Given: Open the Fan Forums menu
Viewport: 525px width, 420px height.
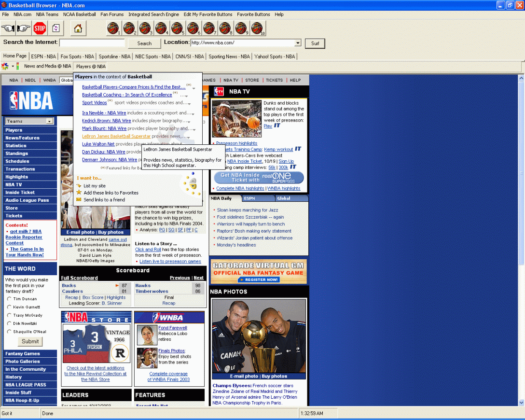Looking at the screenshot, I should (112, 14).
